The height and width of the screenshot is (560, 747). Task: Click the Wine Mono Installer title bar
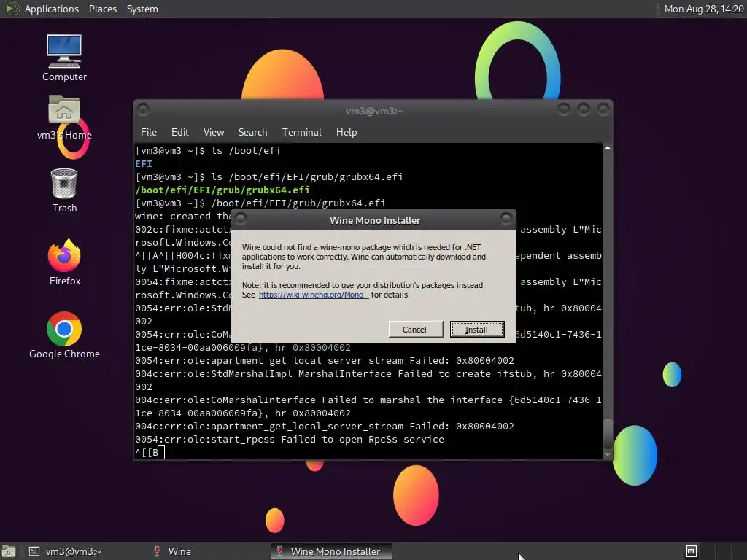click(x=374, y=220)
